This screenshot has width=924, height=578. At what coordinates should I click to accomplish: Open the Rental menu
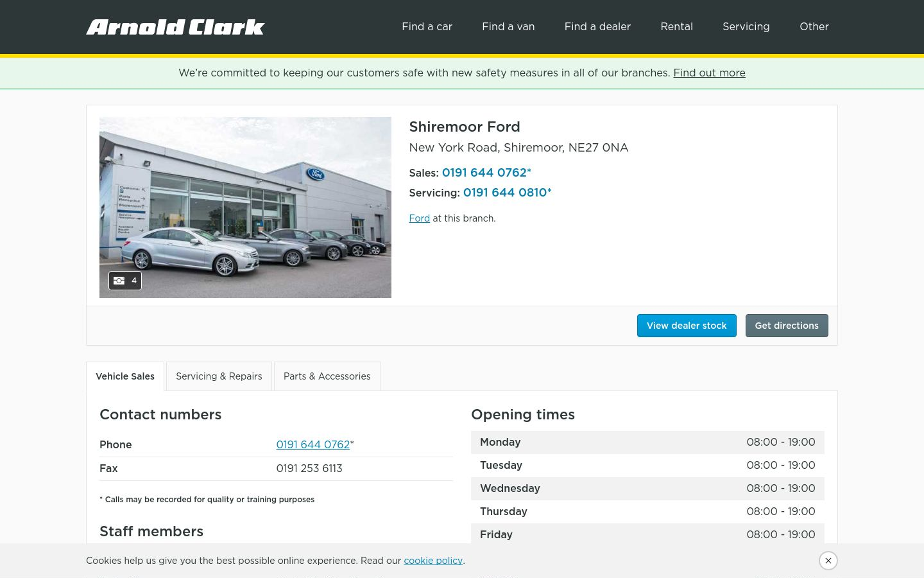(x=676, y=27)
